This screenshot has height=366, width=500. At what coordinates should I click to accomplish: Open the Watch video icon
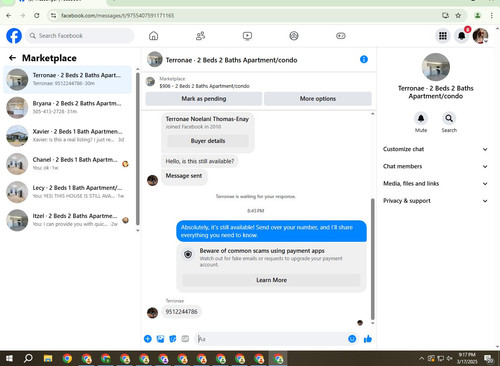pos(247,36)
